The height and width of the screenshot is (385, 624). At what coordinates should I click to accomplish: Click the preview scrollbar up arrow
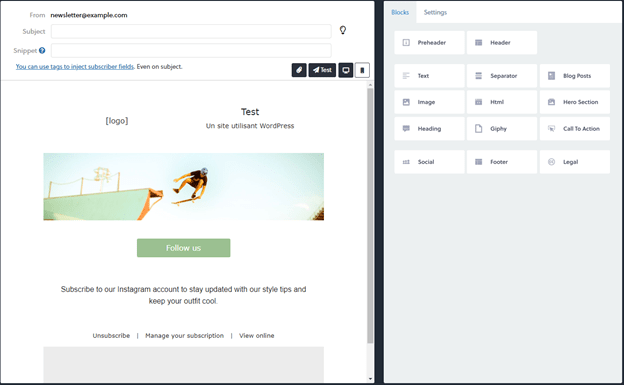[x=370, y=85]
